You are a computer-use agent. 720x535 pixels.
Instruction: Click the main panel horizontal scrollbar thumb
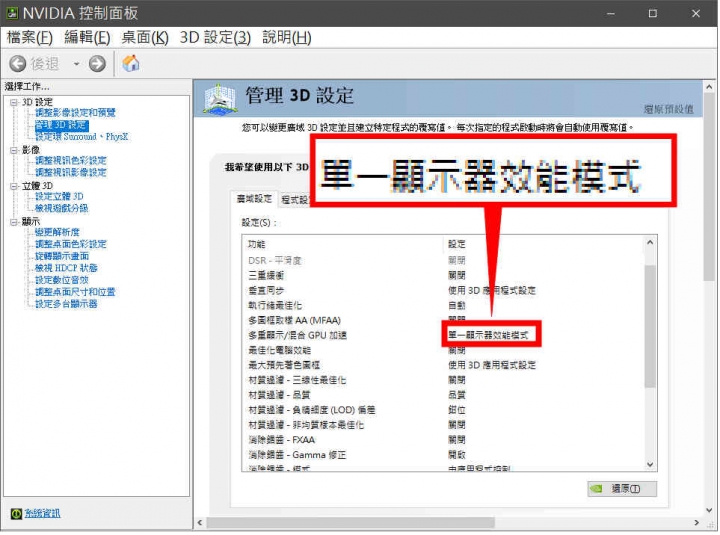pos(350,524)
